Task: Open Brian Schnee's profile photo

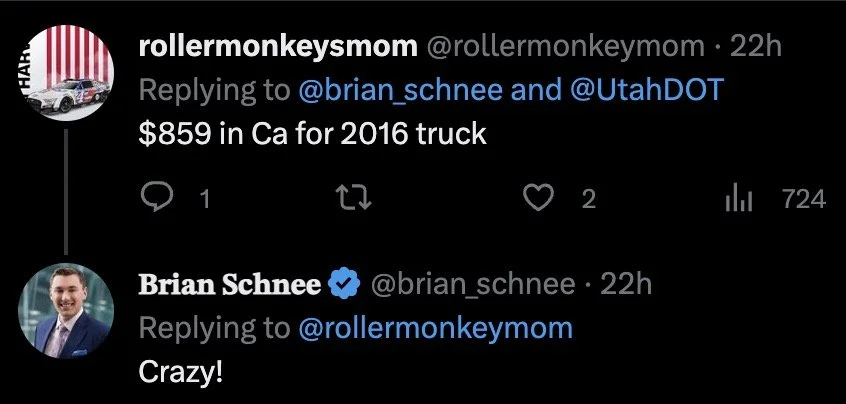Action: tap(67, 308)
